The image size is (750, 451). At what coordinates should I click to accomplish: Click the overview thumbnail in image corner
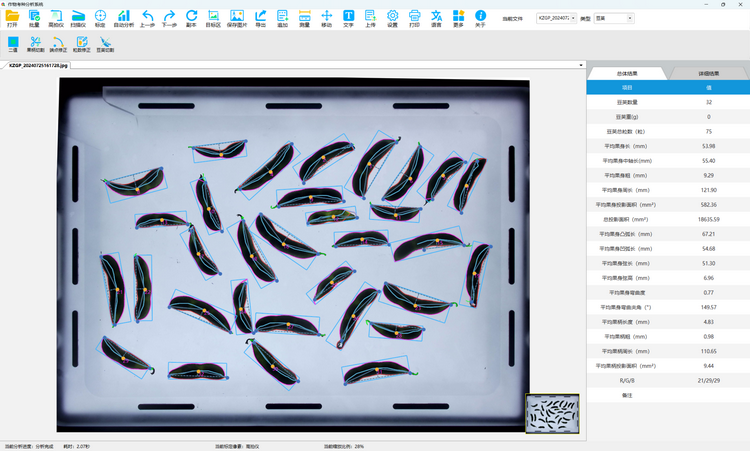coord(552,411)
